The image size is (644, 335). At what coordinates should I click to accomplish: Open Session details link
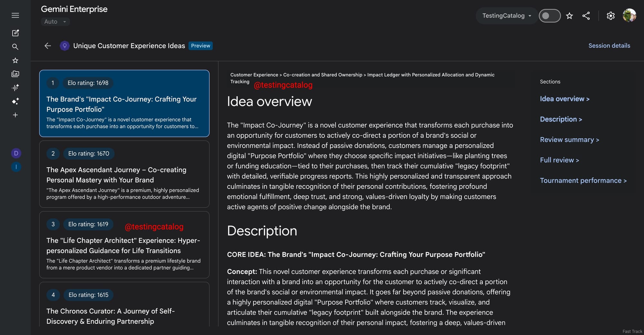609,46
